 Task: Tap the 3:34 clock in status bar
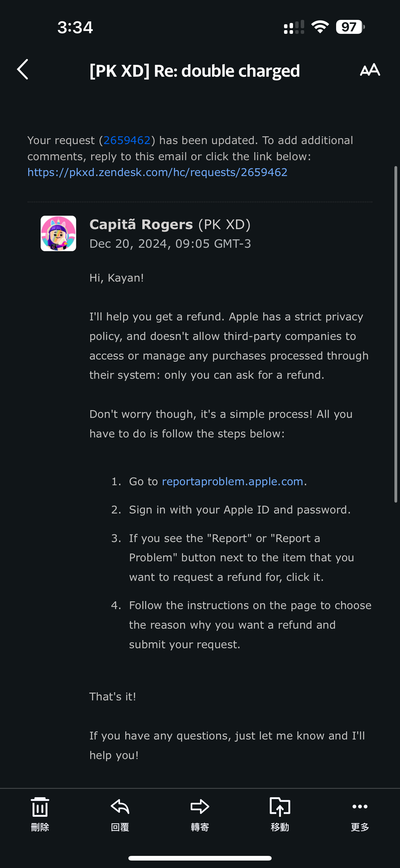pos(75,27)
